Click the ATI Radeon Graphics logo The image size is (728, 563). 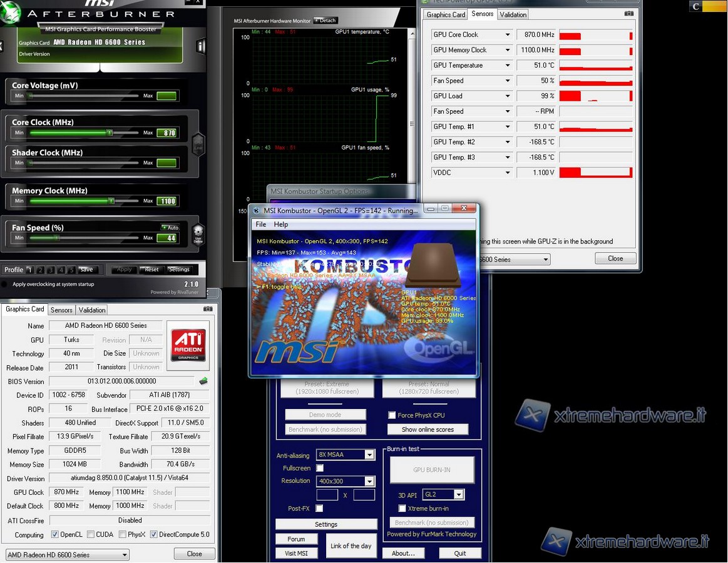[188, 345]
